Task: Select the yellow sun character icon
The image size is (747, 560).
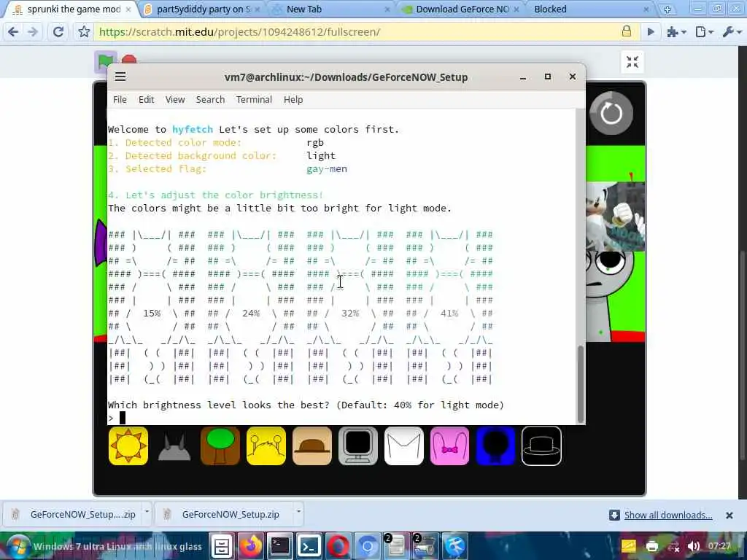Action: click(128, 446)
